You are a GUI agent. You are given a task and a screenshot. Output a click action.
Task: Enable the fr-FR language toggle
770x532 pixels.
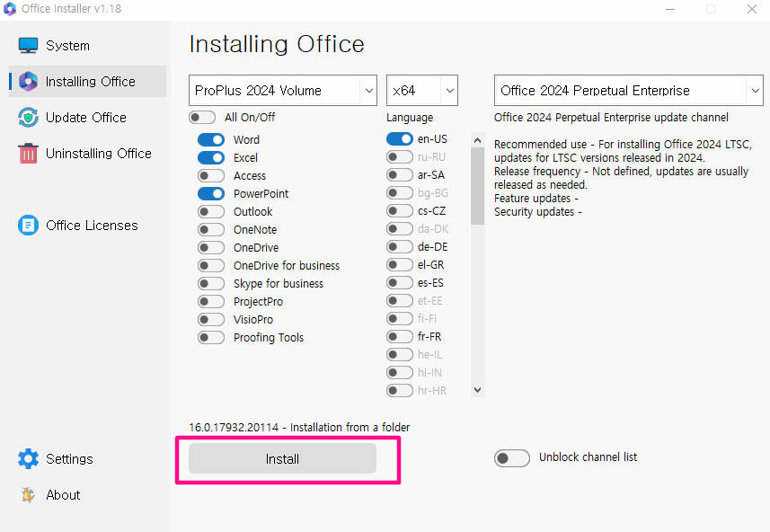tap(400, 336)
